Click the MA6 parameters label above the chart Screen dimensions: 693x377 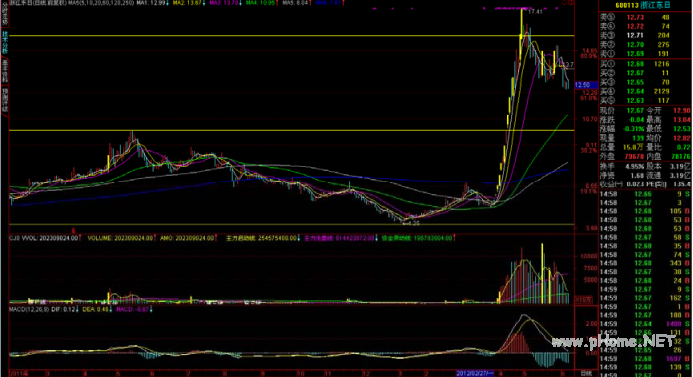click(101, 3)
